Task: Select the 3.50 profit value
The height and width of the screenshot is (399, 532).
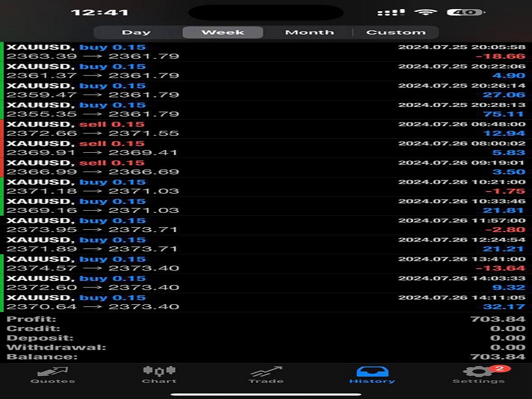Action: click(509, 172)
